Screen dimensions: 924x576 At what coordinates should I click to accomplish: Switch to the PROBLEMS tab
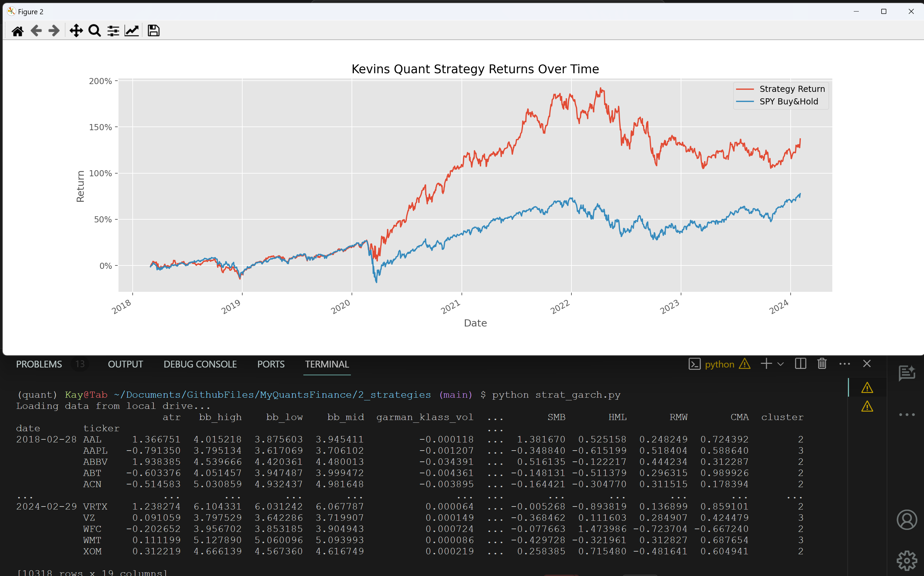(x=39, y=364)
